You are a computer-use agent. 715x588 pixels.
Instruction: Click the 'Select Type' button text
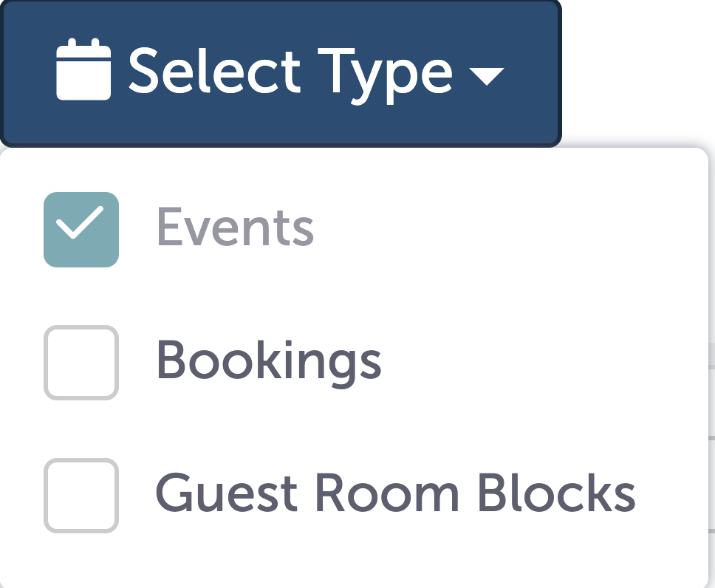tap(290, 72)
